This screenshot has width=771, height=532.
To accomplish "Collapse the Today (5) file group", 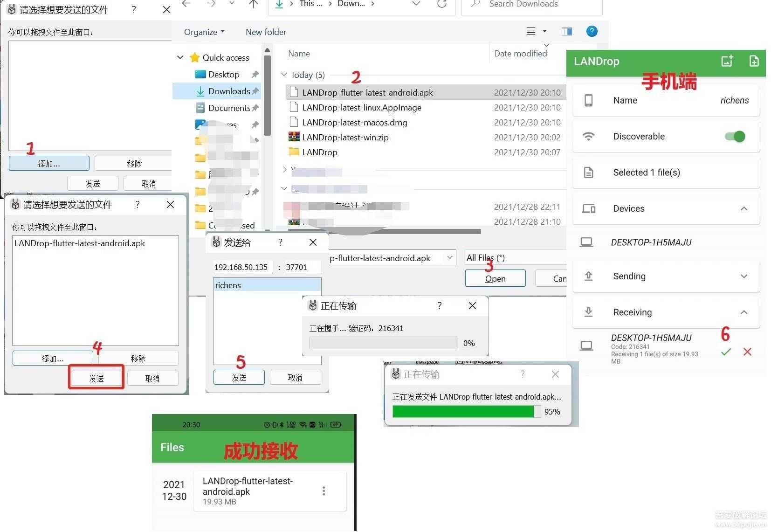I will (x=284, y=75).
